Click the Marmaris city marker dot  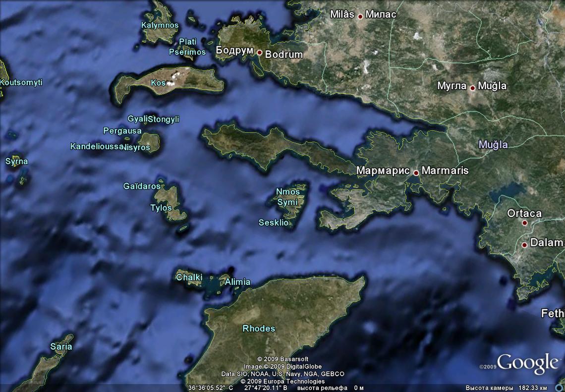(x=416, y=173)
